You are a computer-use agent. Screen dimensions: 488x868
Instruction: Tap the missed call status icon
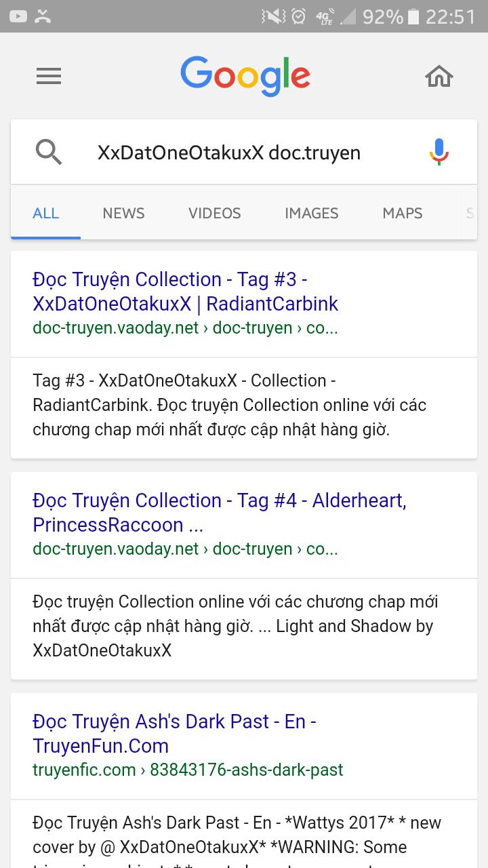coord(43,16)
